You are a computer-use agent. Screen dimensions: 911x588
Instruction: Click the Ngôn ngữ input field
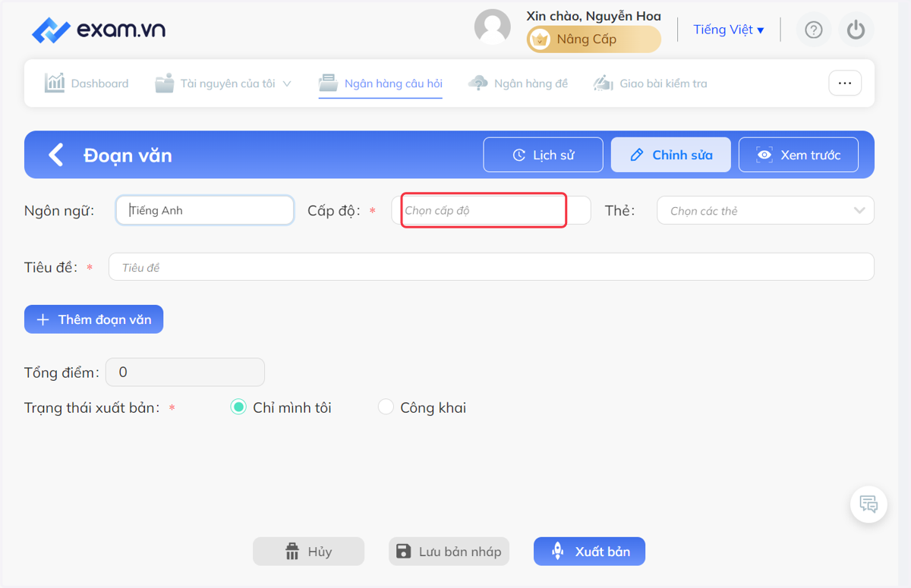(205, 210)
